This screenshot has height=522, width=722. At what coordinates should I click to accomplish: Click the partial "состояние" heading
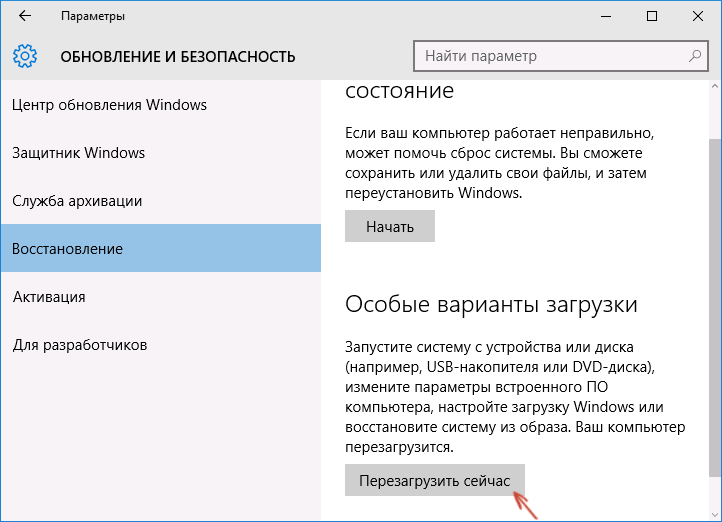pyautogui.click(x=399, y=91)
